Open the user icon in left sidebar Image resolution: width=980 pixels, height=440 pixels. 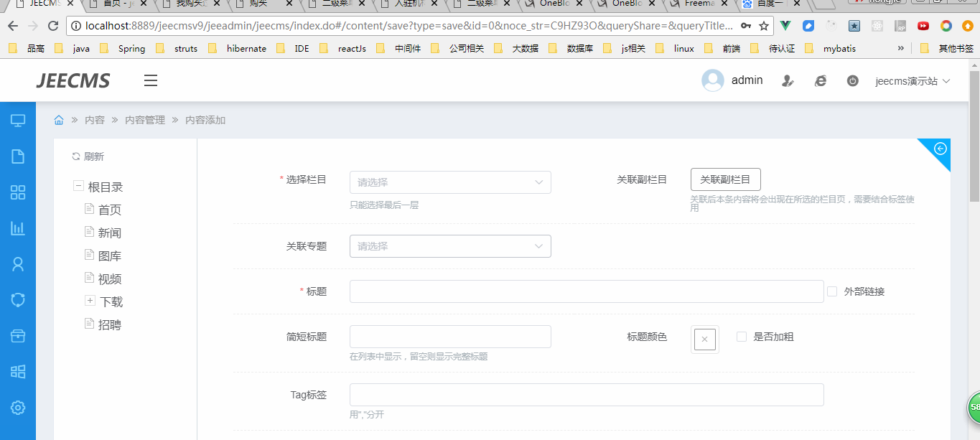18,264
